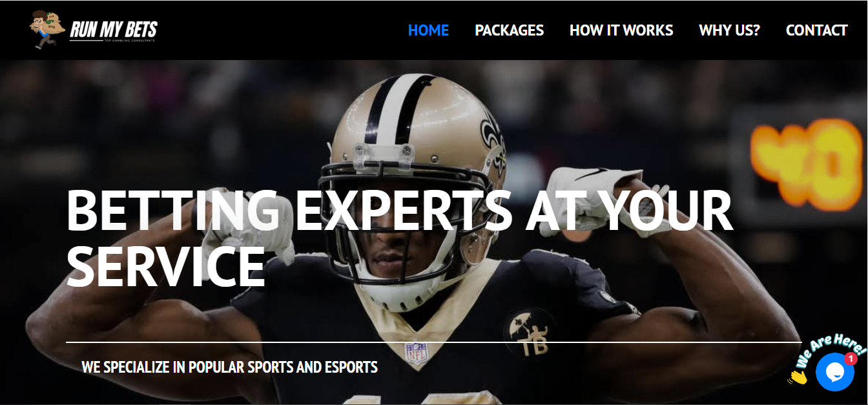Navigate to the CONTACT page

(x=816, y=30)
